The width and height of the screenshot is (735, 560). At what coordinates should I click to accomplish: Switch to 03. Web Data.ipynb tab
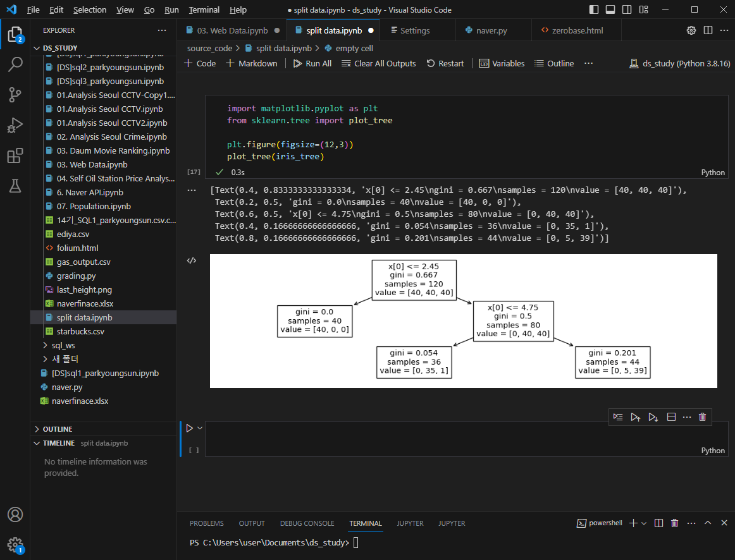pyautogui.click(x=232, y=30)
